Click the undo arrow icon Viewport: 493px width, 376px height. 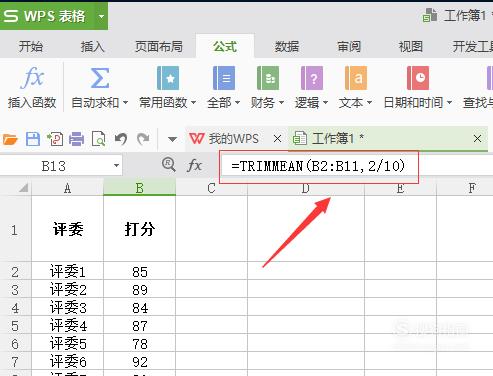(121, 139)
